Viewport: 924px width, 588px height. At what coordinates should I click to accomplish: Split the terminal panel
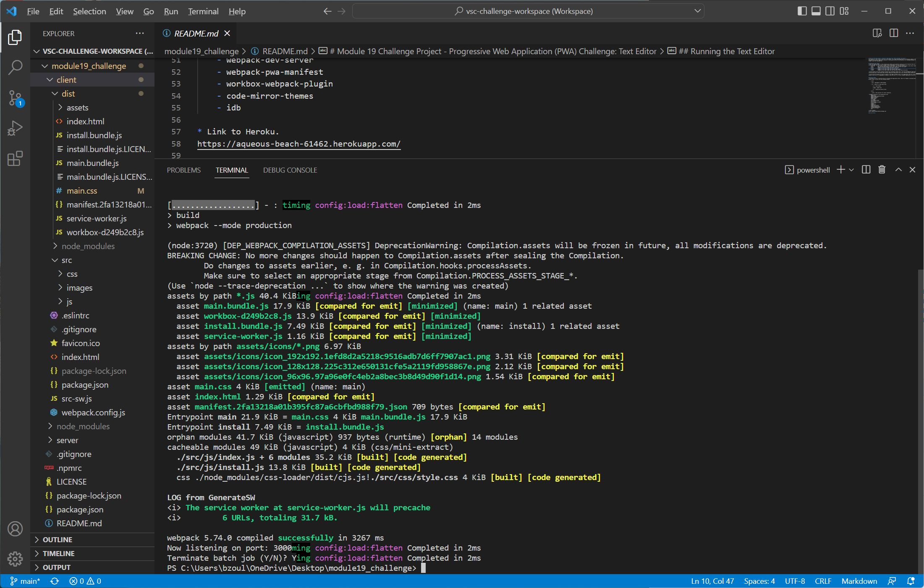866,170
